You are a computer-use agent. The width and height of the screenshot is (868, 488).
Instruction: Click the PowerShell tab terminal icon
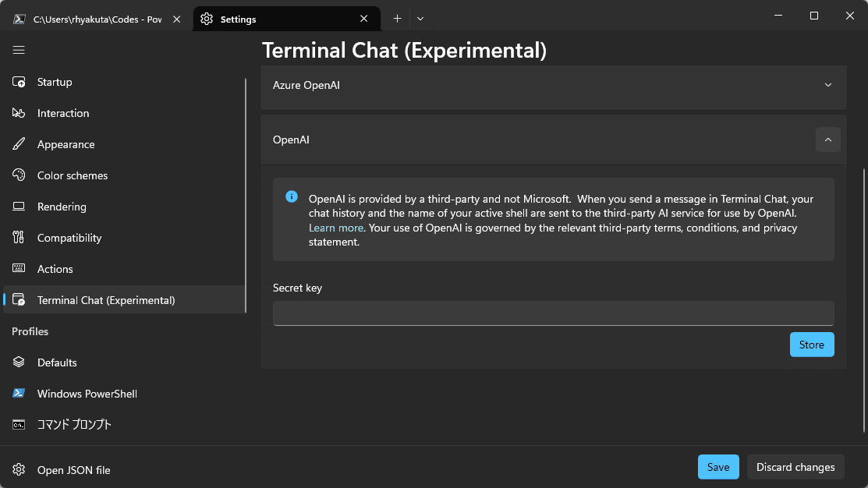19,19
